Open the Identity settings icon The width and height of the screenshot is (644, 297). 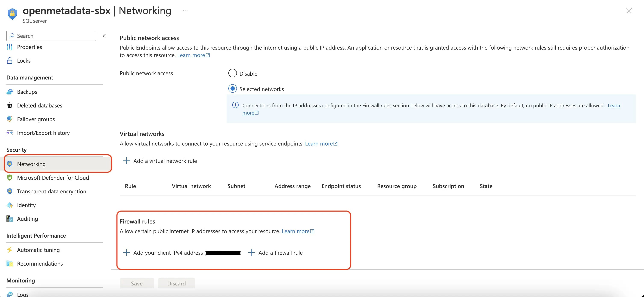(9, 205)
